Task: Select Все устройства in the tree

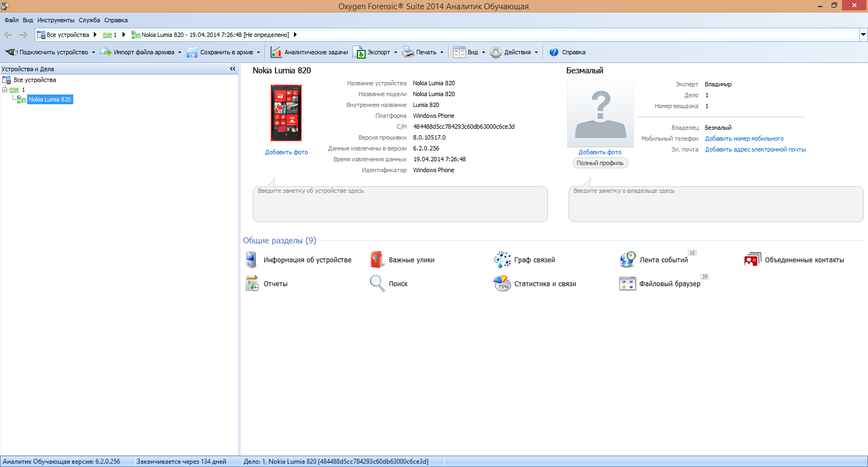Action: point(35,80)
